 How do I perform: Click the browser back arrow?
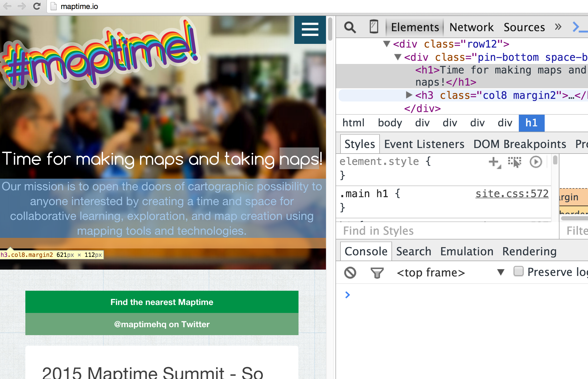point(7,6)
